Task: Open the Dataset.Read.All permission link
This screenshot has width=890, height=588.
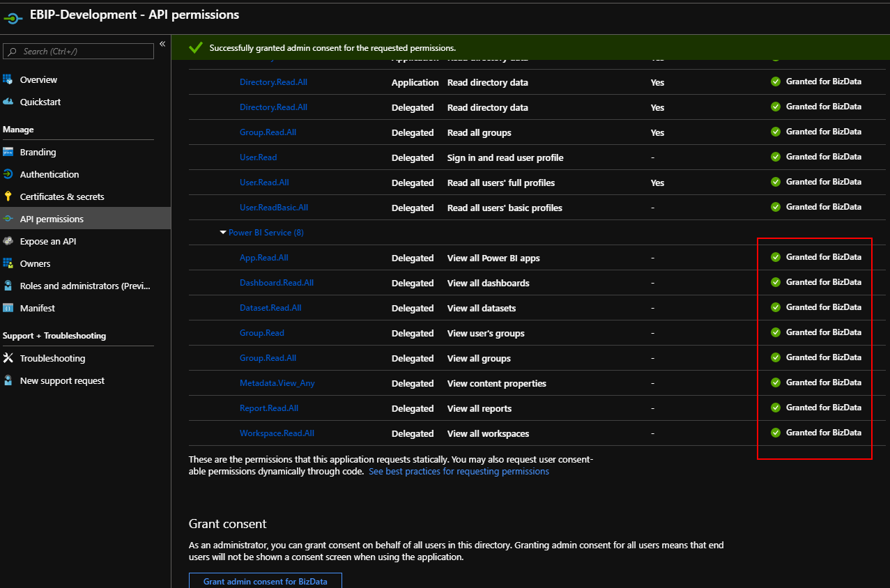Action: click(x=270, y=308)
